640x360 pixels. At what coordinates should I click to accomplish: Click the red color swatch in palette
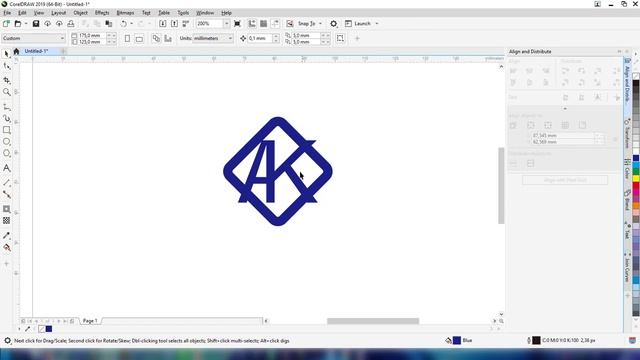[x=636, y=186]
